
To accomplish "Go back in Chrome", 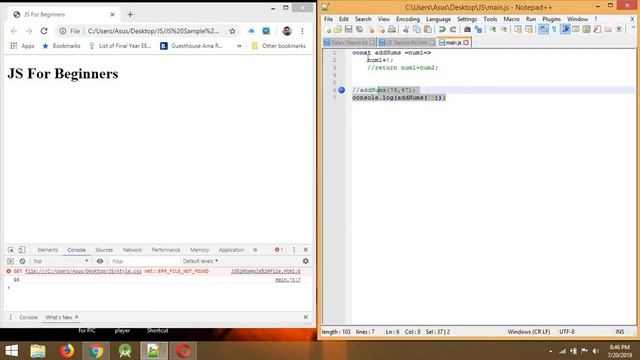I will pos(14,31).
